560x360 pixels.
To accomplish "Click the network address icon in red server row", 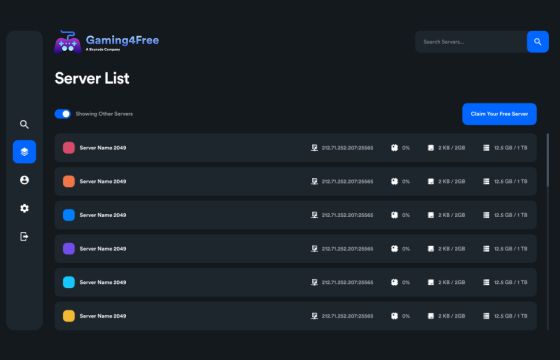I will 314,148.
